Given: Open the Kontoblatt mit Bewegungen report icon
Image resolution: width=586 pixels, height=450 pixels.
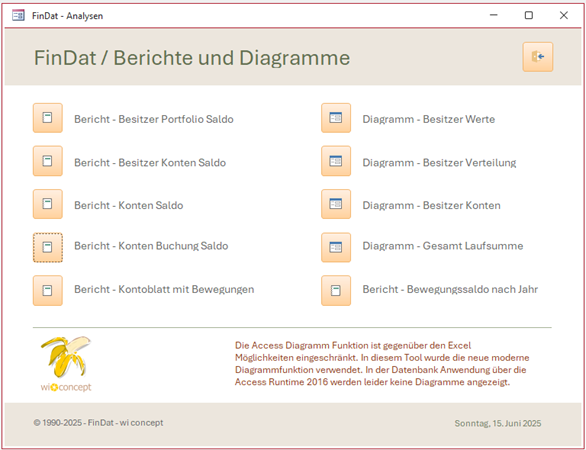Looking at the screenshot, I should pos(48,291).
